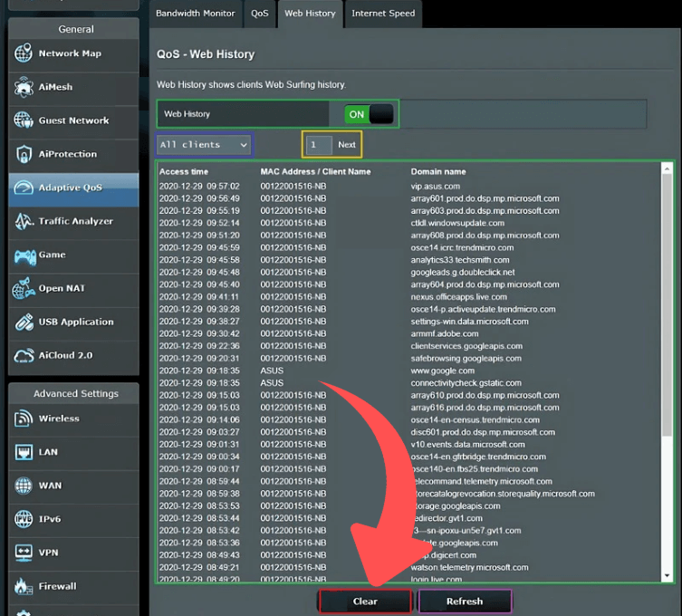Image resolution: width=682 pixels, height=616 pixels.
Task: Open the Firewall settings label
Action: click(x=57, y=586)
